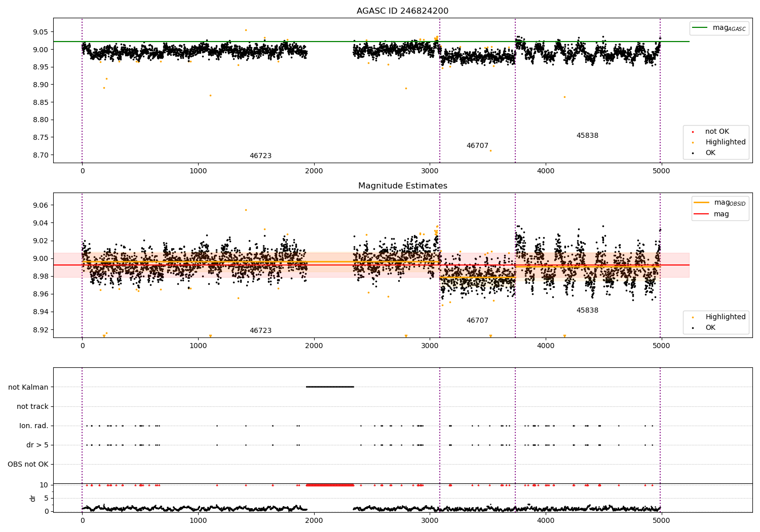Select the mag OBSID legend entry
This screenshot has width=760, height=532.
pos(720,203)
